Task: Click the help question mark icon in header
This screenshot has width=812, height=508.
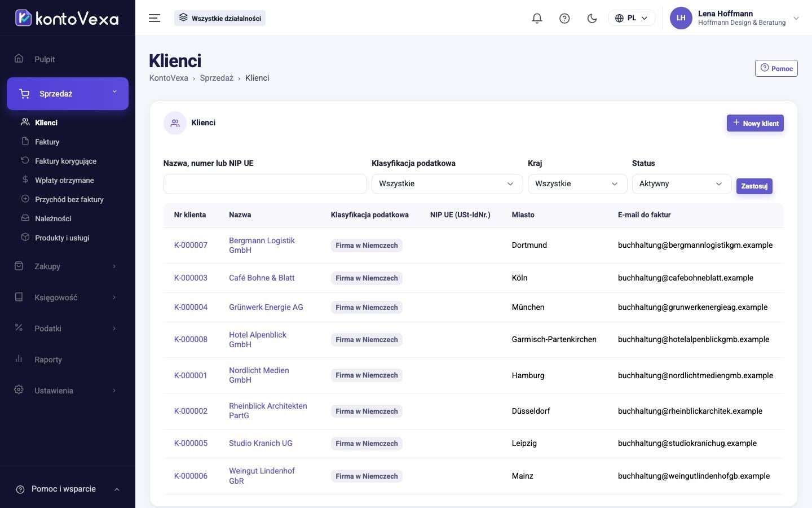Action: pyautogui.click(x=564, y=18)
